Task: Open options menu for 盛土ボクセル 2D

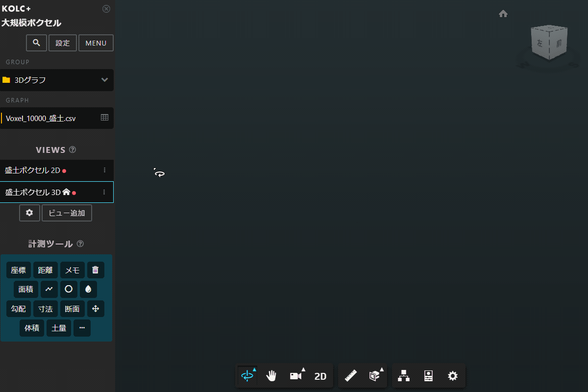Action: [x=104, y=170]
